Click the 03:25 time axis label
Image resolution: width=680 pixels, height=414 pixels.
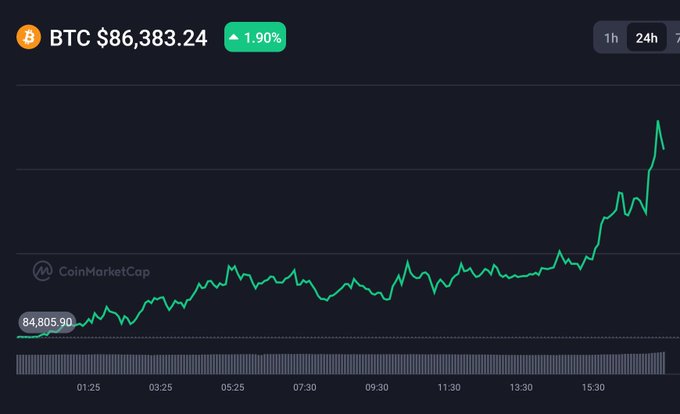(x=160, y=387)
